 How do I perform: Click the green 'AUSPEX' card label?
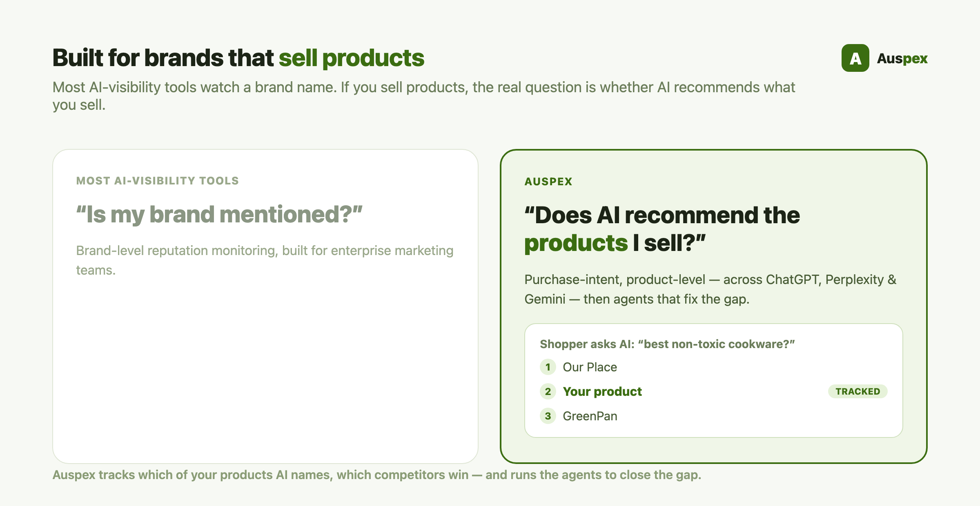pos(548,182)
